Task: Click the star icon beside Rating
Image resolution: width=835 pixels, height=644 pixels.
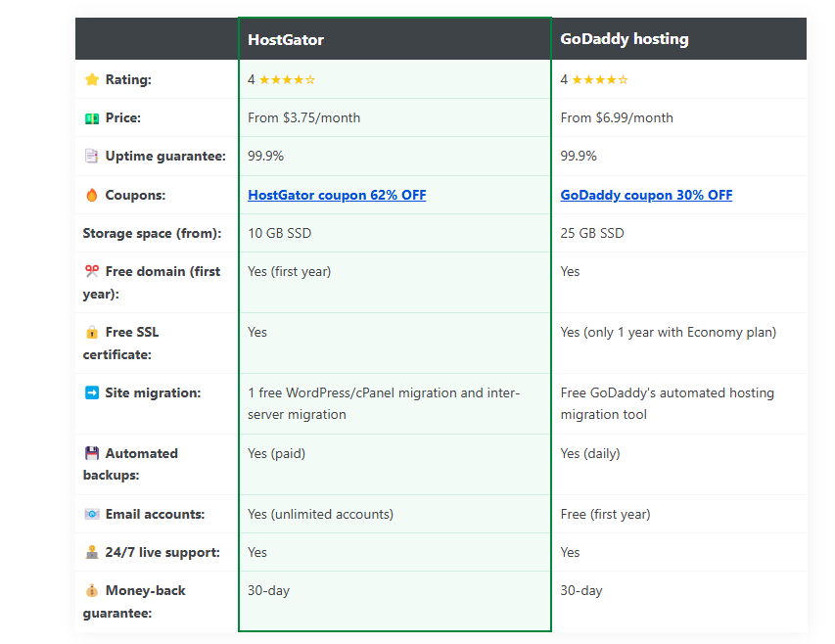Action: 92,79
